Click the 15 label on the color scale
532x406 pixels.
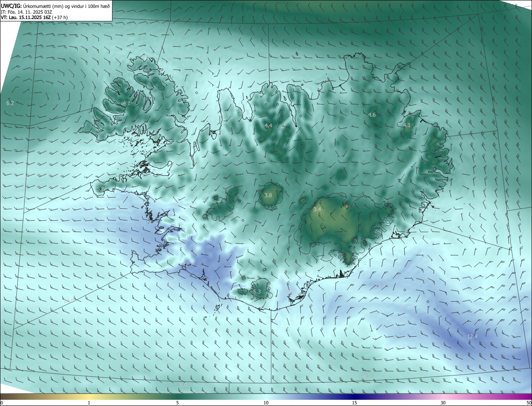(x=355, y=403)
